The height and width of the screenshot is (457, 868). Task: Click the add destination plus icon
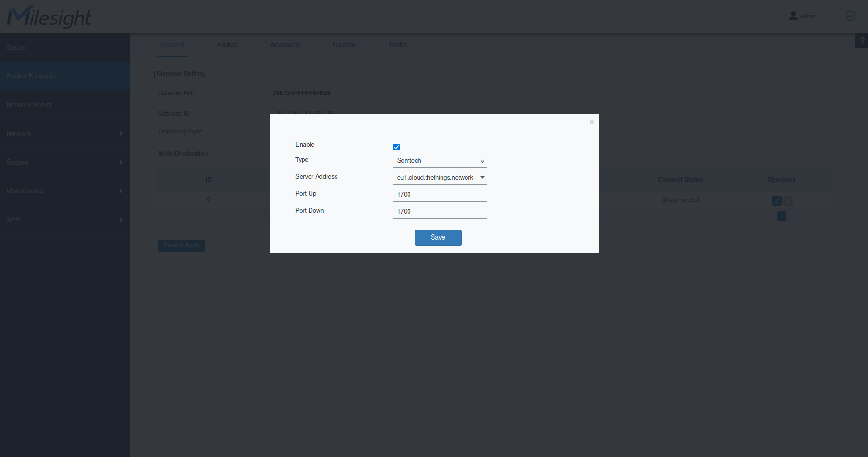click(x=781, y=216)
